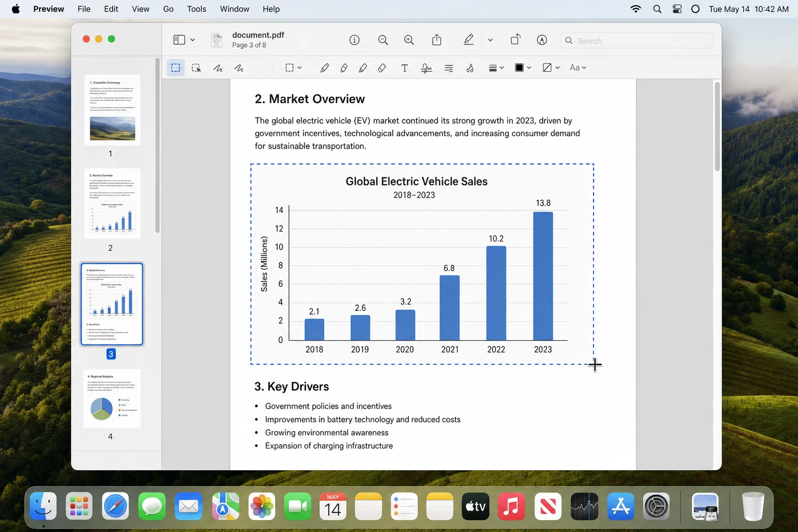
Task: Pick the second highlighter pen tool
Action: pos(344,68)
